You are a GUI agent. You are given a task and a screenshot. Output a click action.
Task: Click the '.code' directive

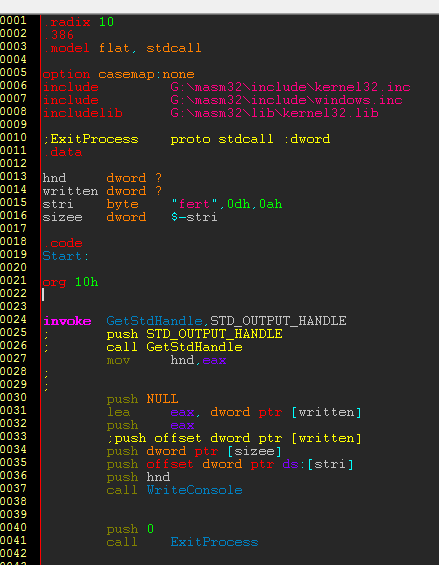63,243
